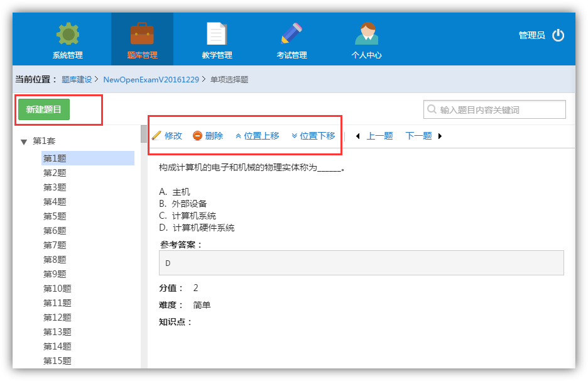This screenshot has height=381, width=588.
Task: Click the 删除 link
Action: pyautogui.click(x=214, y=136)
